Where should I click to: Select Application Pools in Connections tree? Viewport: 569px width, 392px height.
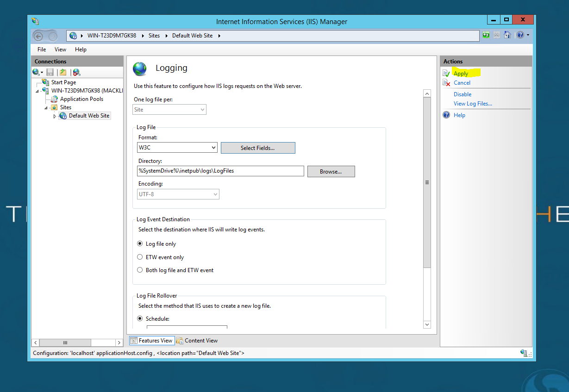(81, 99)
